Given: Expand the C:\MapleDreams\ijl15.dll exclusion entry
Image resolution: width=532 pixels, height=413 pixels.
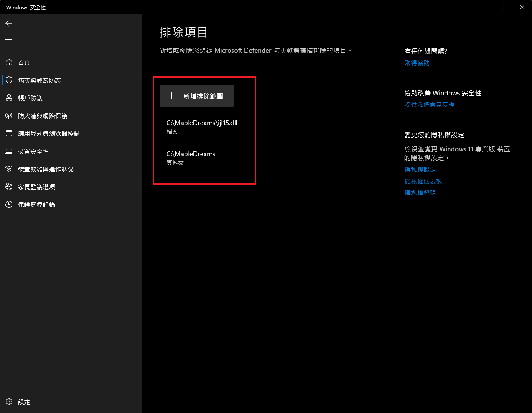Looking at the screenshot, I should [x=202, y=127].
